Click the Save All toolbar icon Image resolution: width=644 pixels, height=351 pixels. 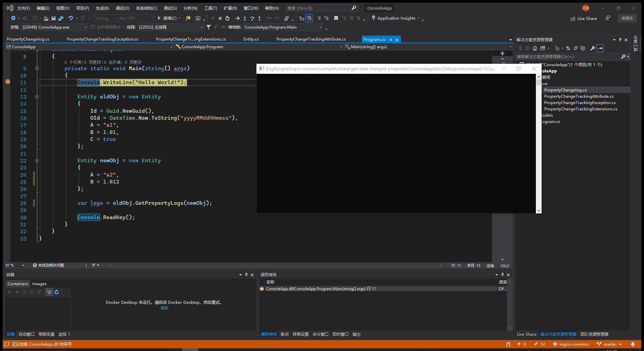[61, 18]
